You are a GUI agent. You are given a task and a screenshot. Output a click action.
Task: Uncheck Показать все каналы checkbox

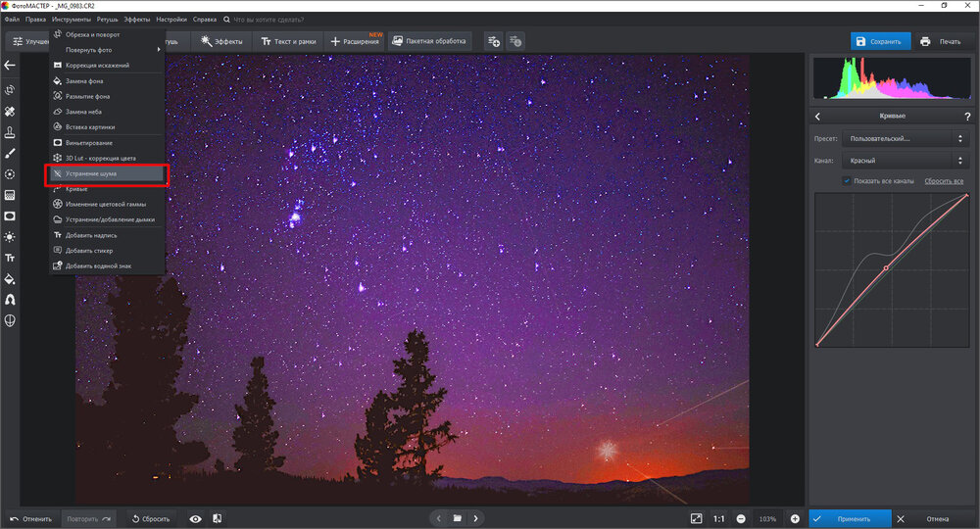pyautogui.click(x=847, y=181)
